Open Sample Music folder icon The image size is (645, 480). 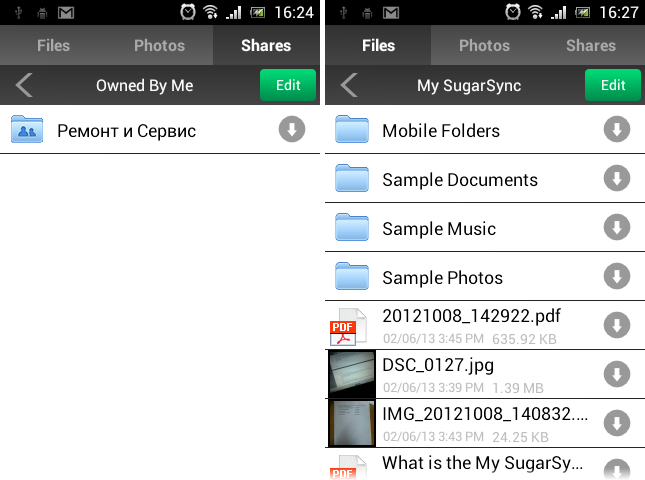(x=352, y=227)
